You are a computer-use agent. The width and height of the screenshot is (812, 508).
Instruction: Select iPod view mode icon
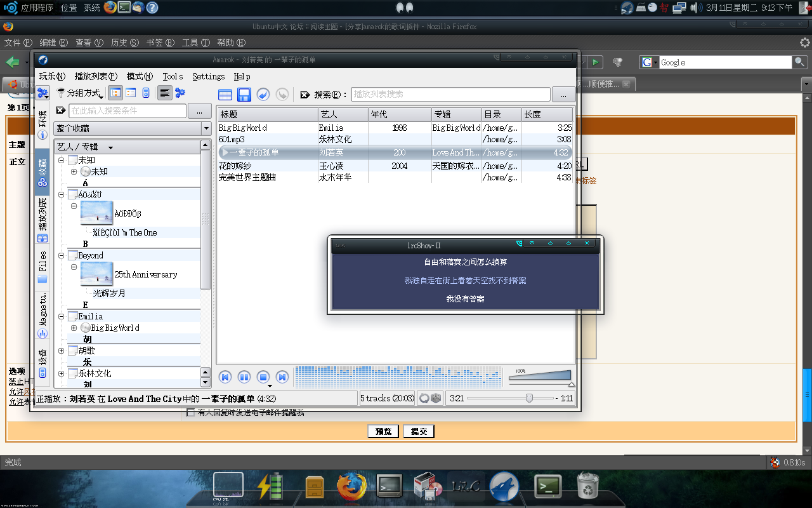click(x=145, y=93)
